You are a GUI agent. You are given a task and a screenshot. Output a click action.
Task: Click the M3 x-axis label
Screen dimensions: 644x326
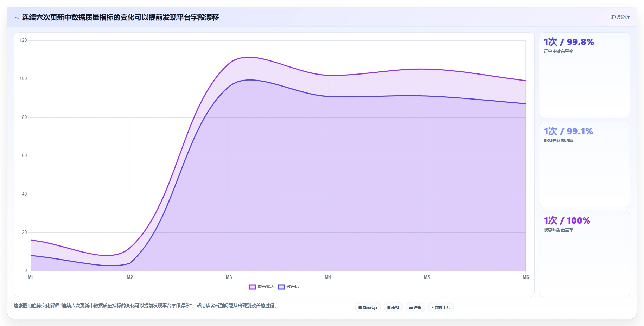(x=229, y=277)
